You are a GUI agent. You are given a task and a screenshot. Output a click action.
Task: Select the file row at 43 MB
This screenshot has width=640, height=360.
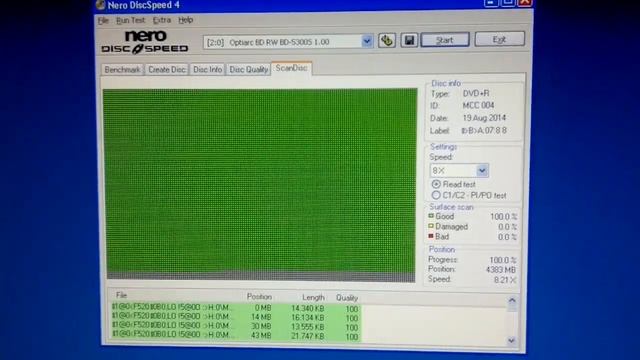coord(236,336)
